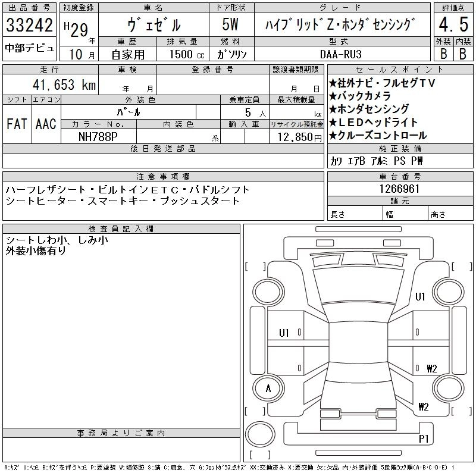Select the 走行 header
This screenshot has width=476, height=476.
point(50,70)
